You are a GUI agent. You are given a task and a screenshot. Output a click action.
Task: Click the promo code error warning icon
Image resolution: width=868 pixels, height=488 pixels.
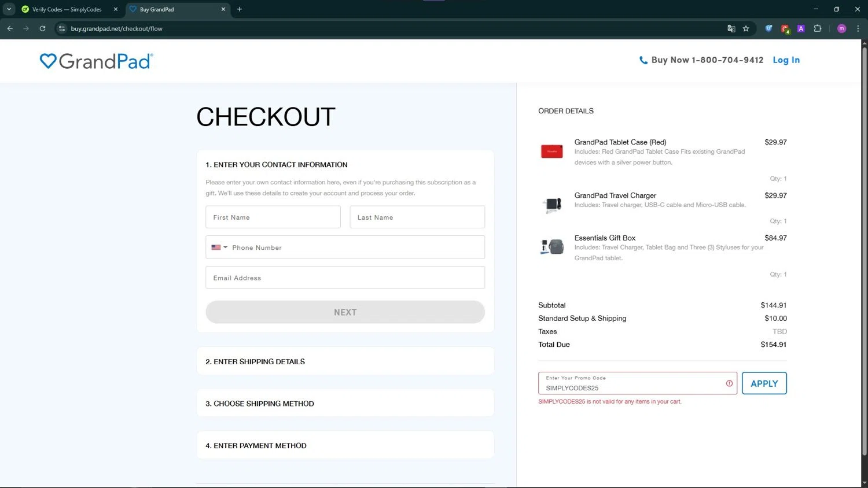click(729, 383)
